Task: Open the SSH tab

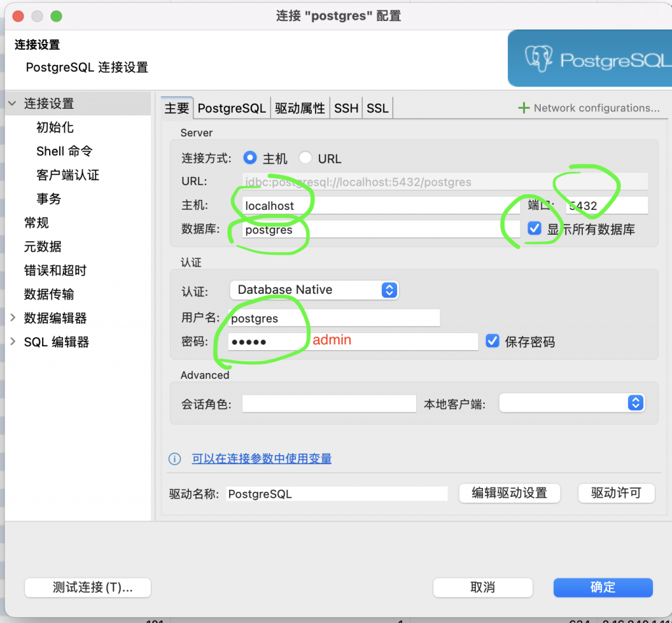Action: click(346, 108)
